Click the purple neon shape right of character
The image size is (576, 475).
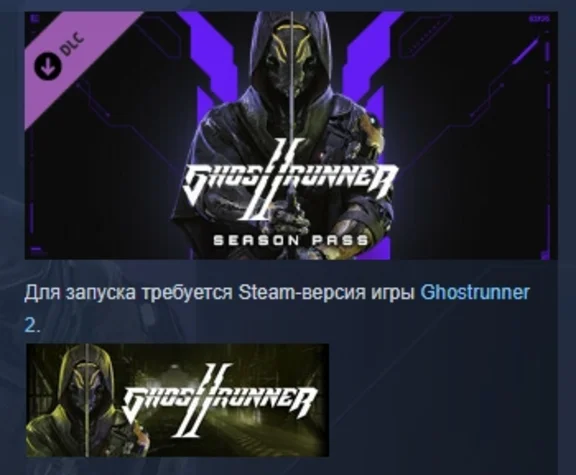pos(371,73)
